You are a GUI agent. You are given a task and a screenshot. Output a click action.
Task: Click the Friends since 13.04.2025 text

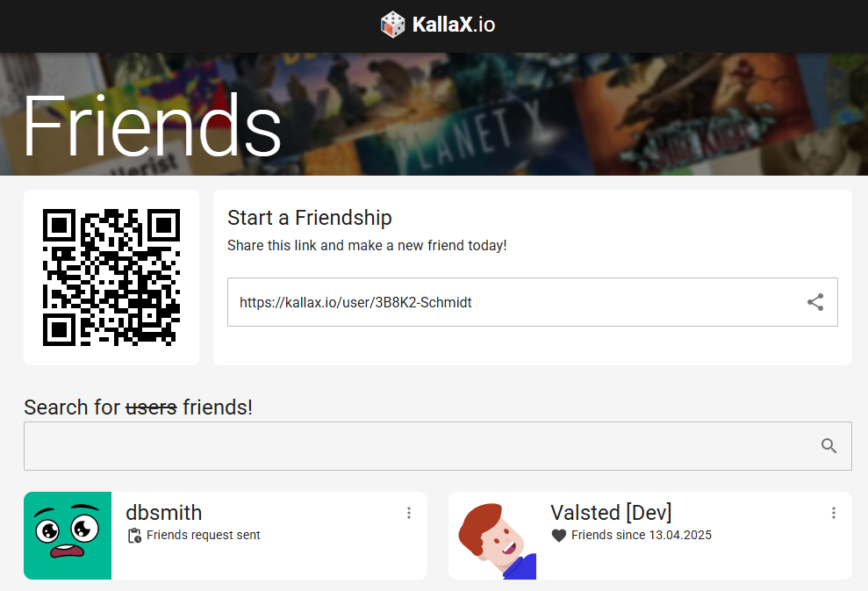(642, 535)
